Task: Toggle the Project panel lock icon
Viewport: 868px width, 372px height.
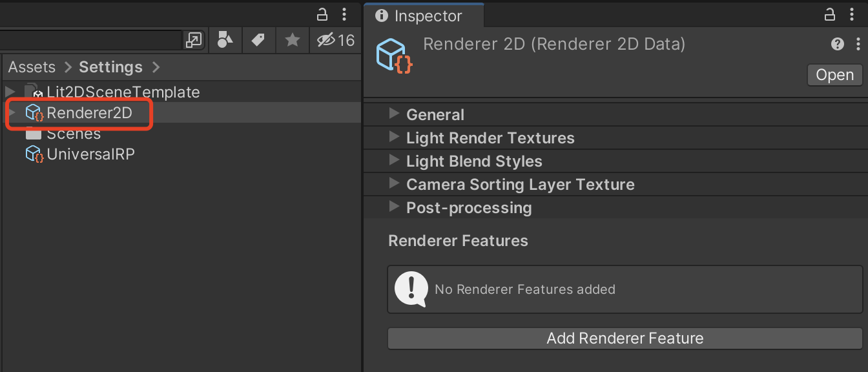Action: (x=322, y=14)
